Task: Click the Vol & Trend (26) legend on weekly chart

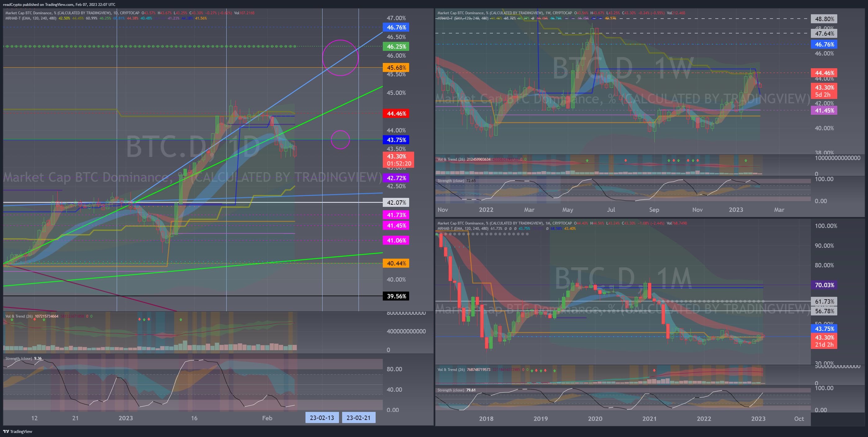Action: tap(451, 159)
